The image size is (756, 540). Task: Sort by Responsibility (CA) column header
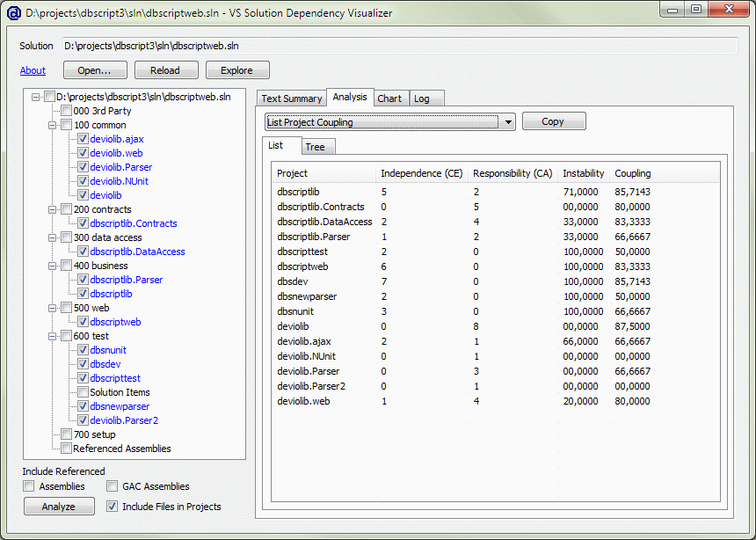pos(512,173)
